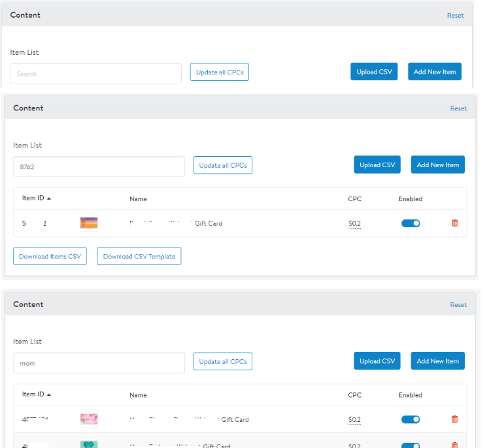Click the search field containing mom

click(x=99, y=363)
